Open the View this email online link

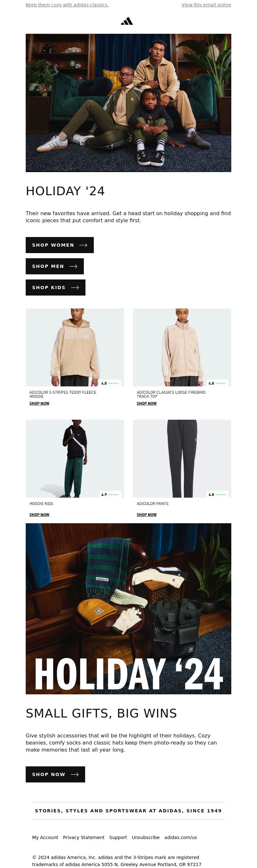(206, 5)
